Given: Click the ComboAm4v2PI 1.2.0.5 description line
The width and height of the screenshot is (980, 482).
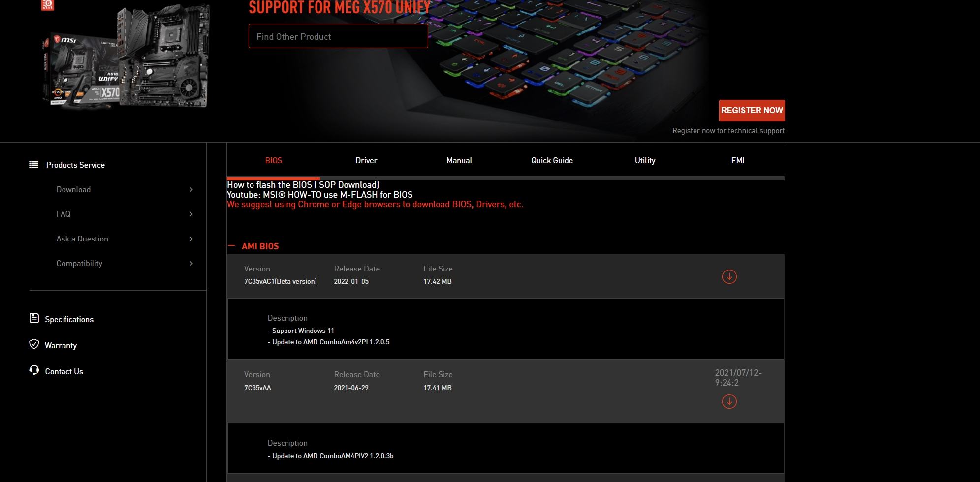Looking at the screenshot, I should (329, 342).
